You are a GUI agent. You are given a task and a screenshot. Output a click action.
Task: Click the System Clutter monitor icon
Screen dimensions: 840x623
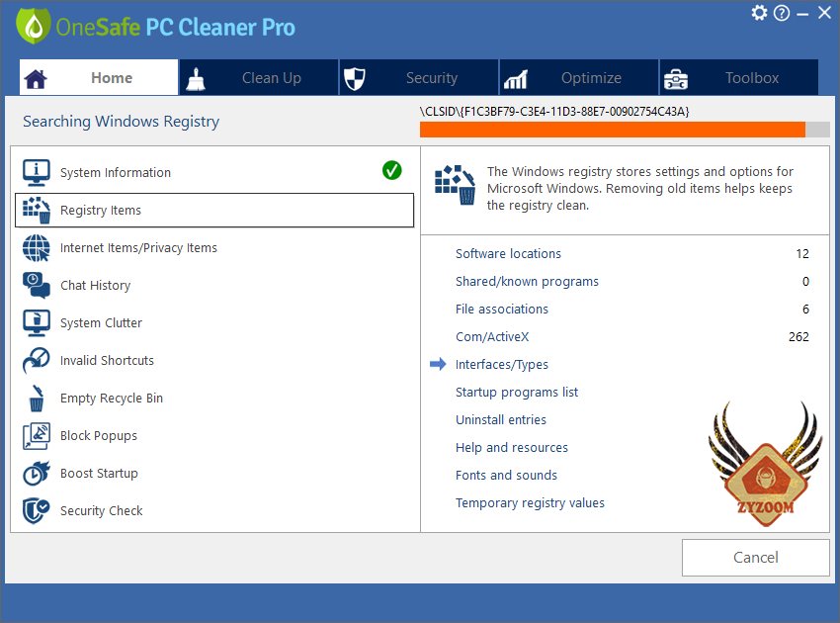click(x=37, y=322)
